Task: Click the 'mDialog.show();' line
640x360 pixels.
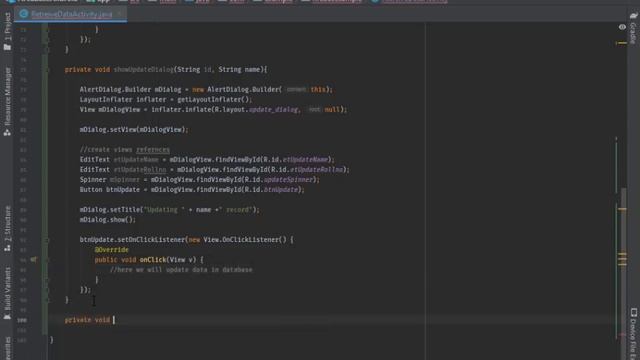Action: [x=108, y=220]
